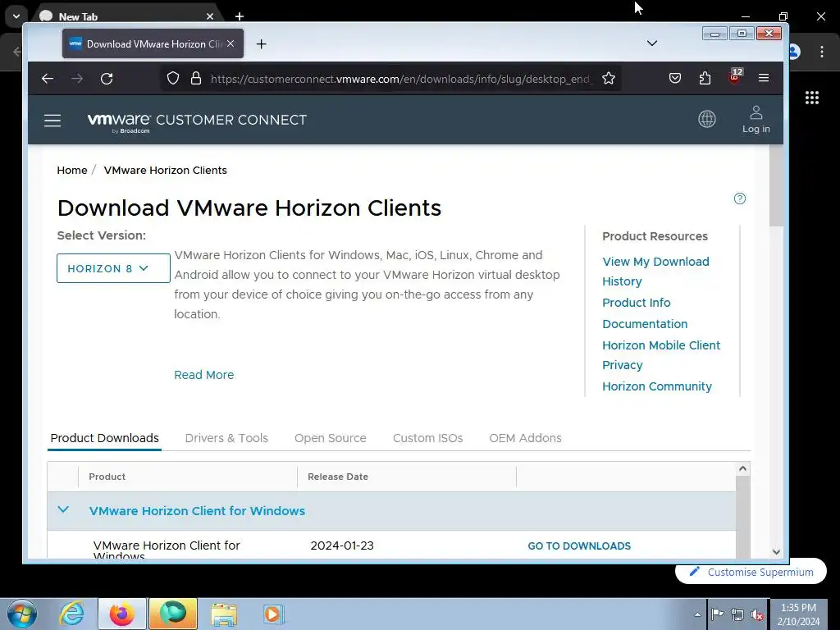Click the Firefox forward arrow
The width and height of the screenshot is (840, 630).
[x=77, y=79]
